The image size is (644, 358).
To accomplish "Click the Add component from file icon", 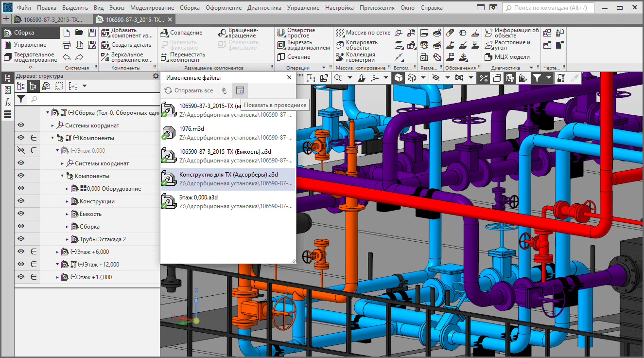I will pos(105,33).
